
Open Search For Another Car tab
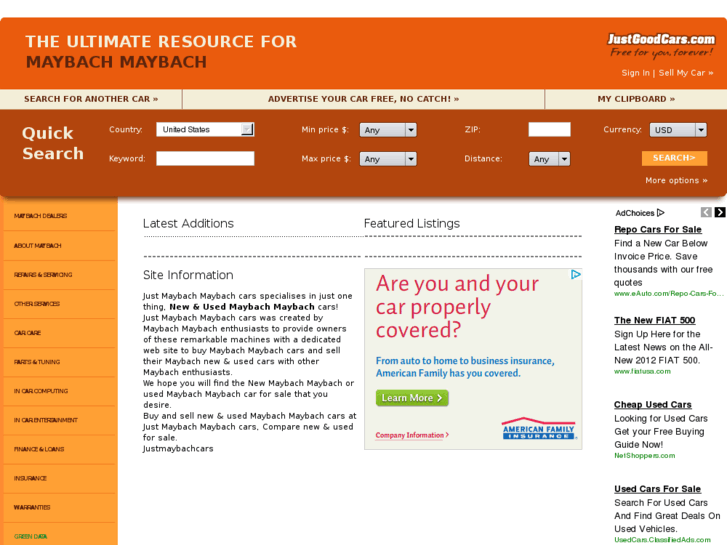[91, 99]
